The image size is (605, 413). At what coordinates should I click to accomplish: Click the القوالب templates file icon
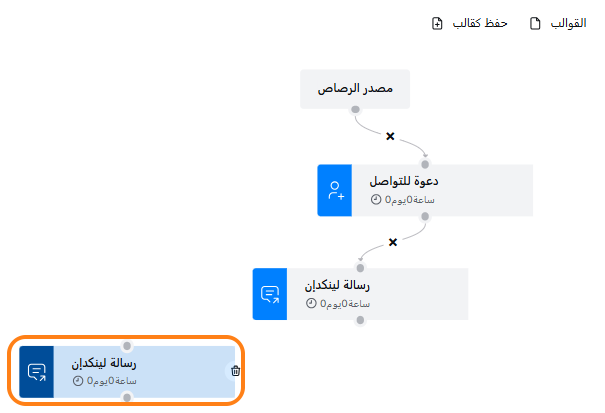point(535,23)
